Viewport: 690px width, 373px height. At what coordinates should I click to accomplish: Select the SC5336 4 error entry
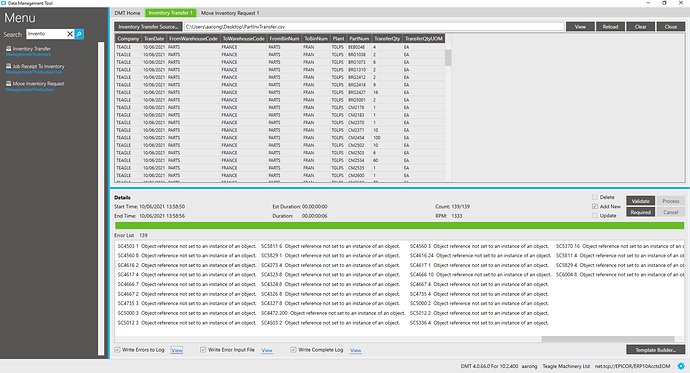pos(479,323)
